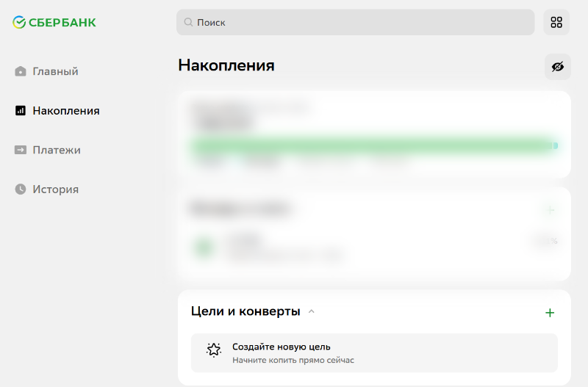Add new item with Цели и конверты plus
Viewport: 588px width, 387px height.
coord(549,313)
